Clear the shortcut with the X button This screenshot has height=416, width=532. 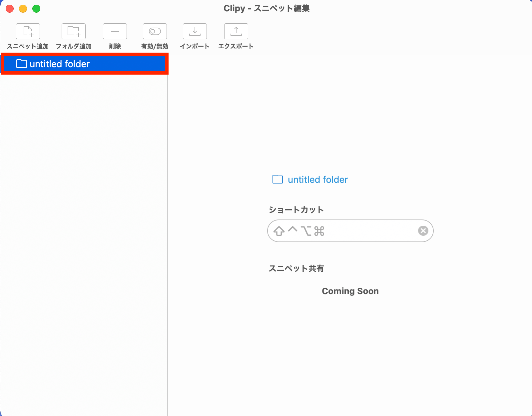coord(423,231)
